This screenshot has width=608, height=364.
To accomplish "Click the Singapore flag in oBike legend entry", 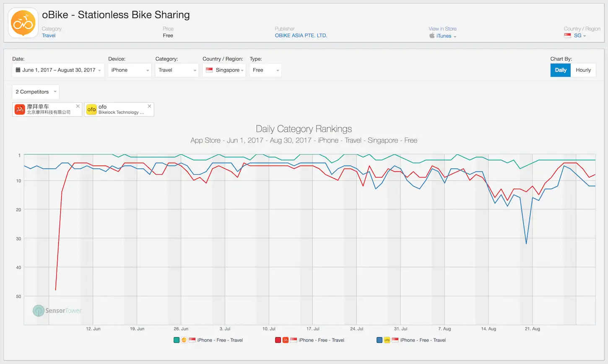I will [x=192, y=340].
